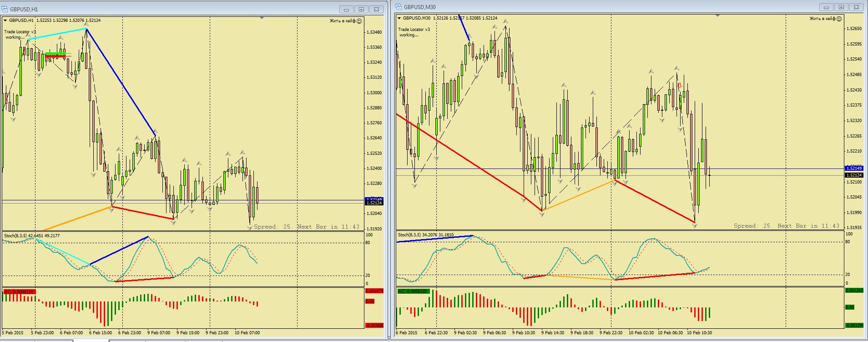The image size is (868, 342).
Task: Click the 10 Feb 02:30 time label
Action: (641, 333)
